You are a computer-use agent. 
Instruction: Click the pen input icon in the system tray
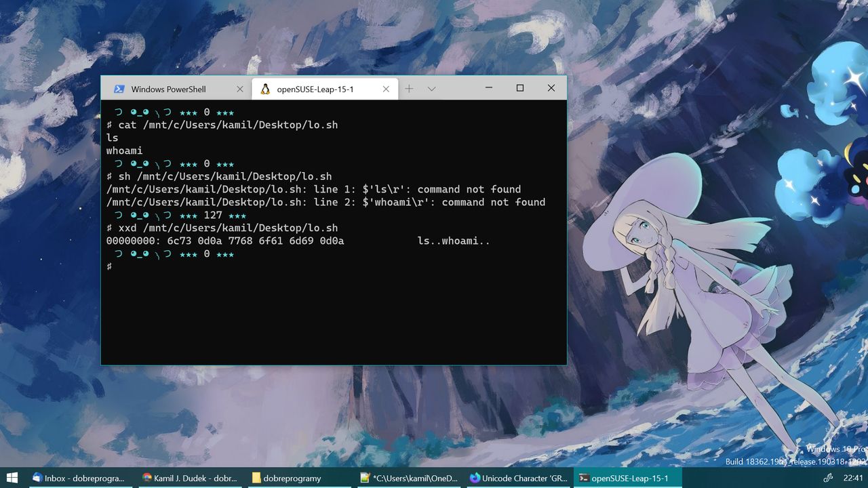click(827, 478)
